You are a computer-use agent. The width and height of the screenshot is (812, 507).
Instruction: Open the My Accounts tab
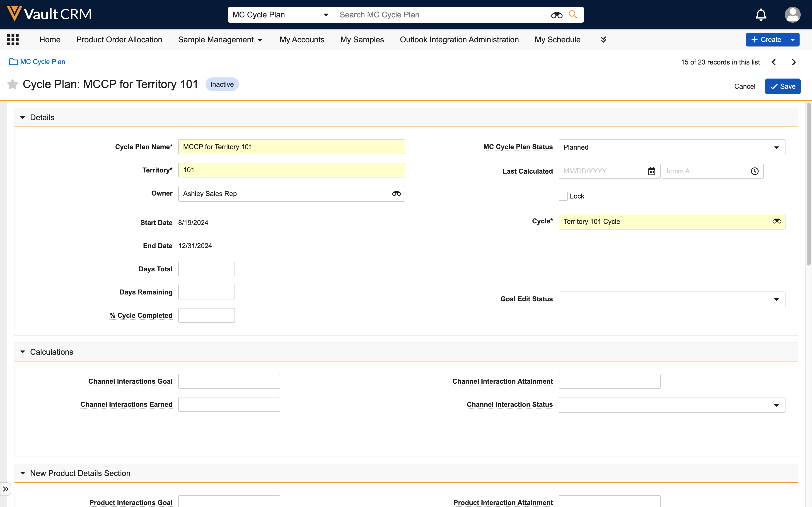pyautogui.click(x=302, y=40)
